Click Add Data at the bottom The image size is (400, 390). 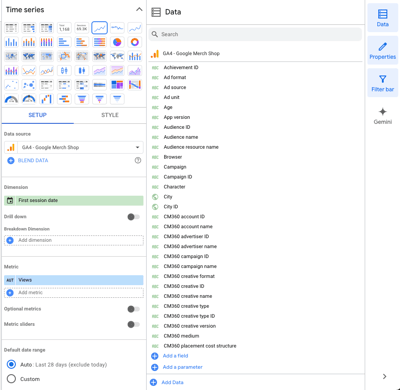pyautogui.click(x=167, y=382)
